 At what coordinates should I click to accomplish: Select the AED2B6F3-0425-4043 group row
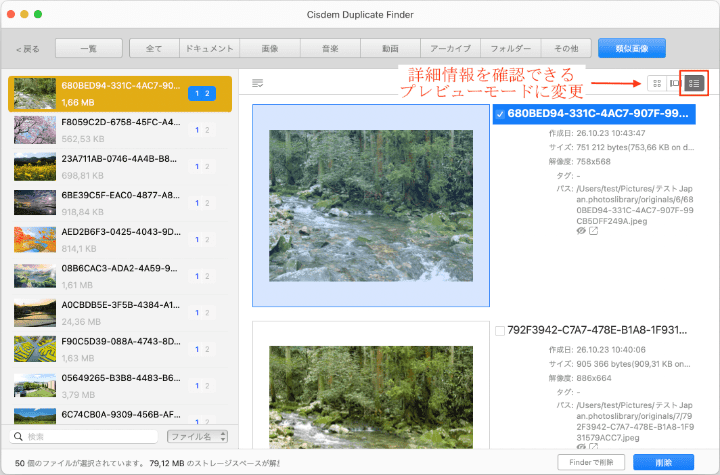click(120, 240)
